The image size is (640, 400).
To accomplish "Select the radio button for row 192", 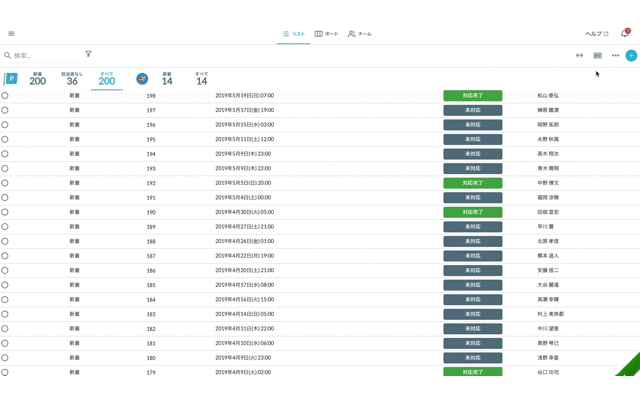I will (x=5, y=183).
